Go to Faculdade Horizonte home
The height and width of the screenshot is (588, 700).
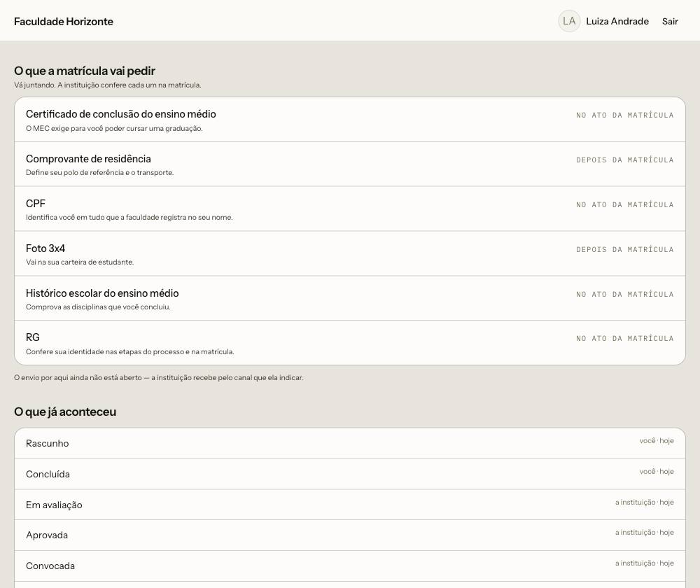coord(64,22)
